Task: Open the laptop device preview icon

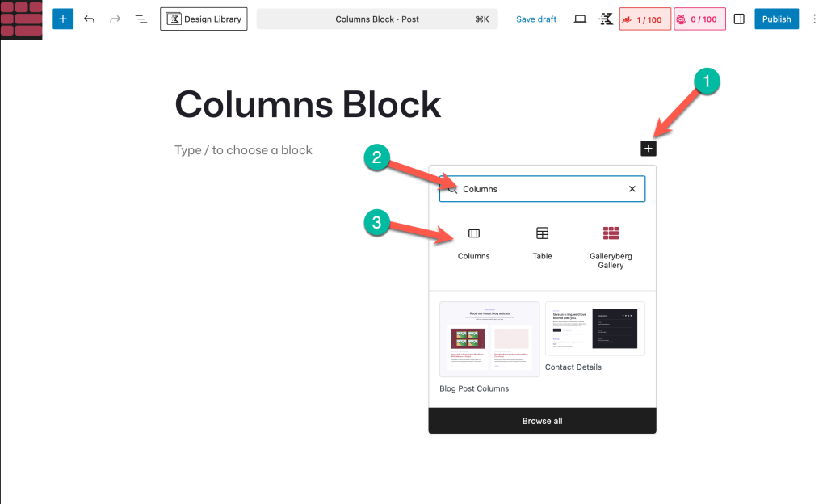Action: pyautogui.click(x=580, y=19)
